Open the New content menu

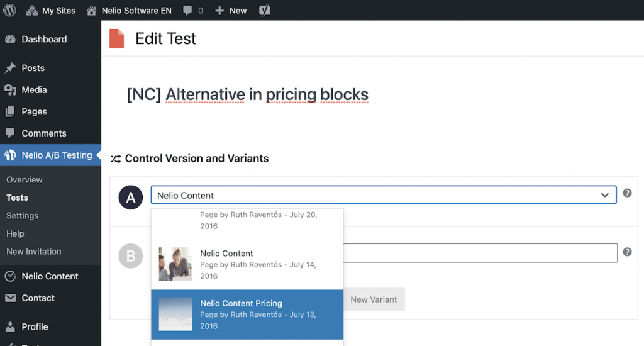coord(231,10)
